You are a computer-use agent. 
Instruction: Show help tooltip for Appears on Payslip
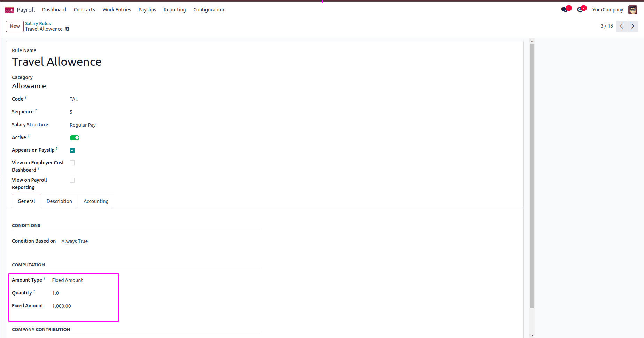pos(57,149)
